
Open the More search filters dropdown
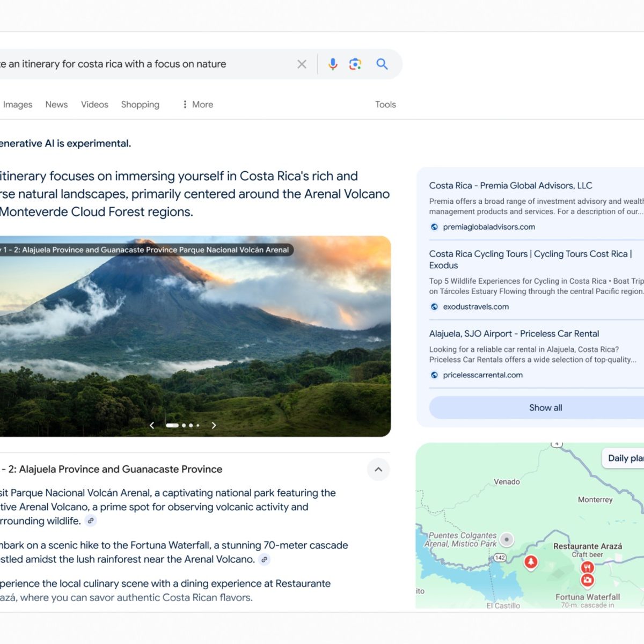(197, 105)
